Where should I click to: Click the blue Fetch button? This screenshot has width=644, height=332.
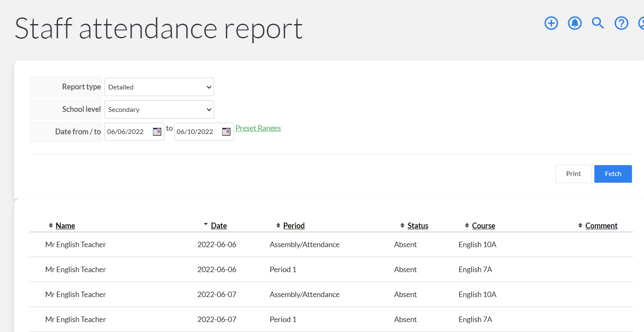point(613,174)
